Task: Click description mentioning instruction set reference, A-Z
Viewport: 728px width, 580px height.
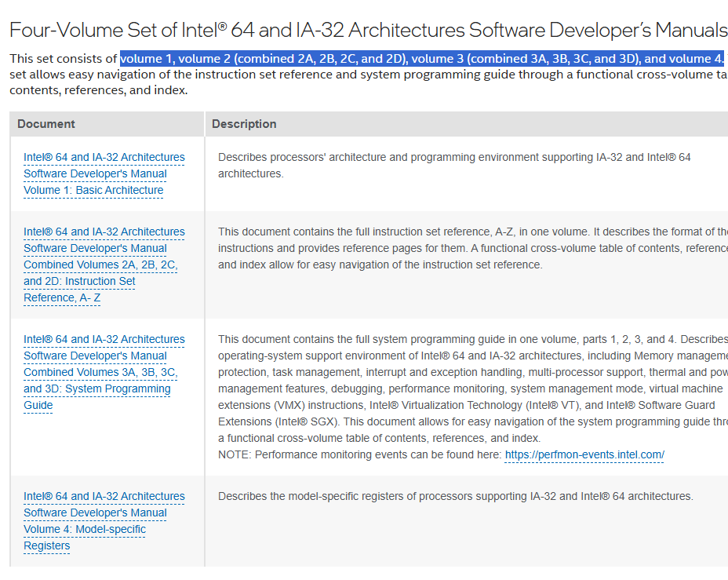Action: pyautogui.click(x=472, y=248)
